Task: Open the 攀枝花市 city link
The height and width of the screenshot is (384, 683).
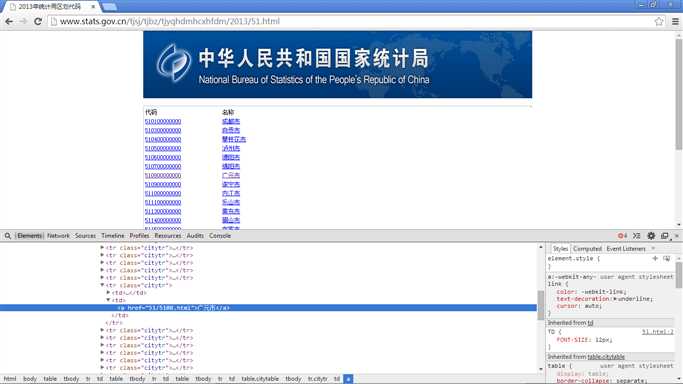Action: (x=234, y=139)
